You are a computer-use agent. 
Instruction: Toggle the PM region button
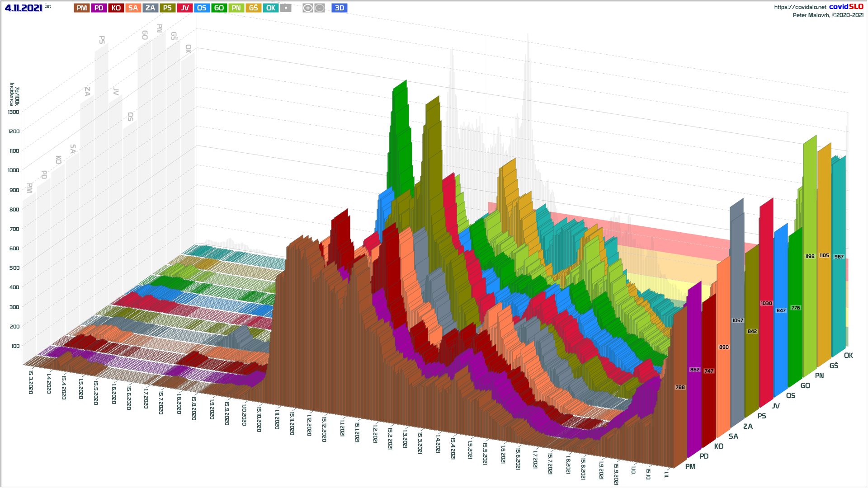82,8
